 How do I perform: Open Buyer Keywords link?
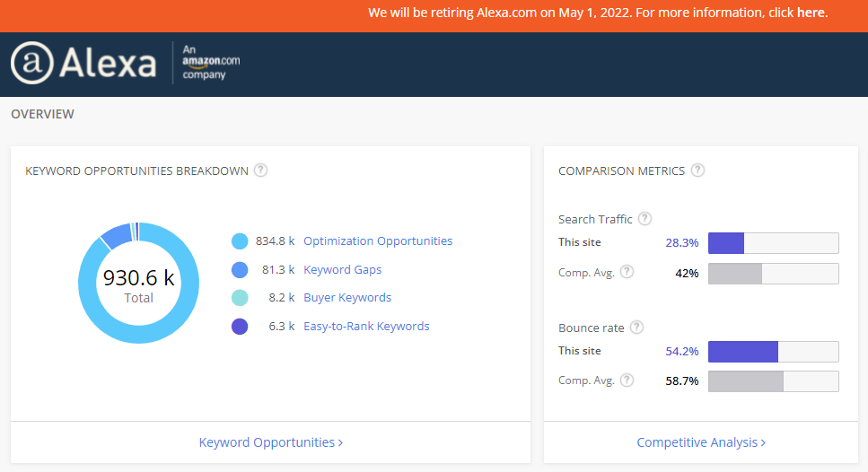(347, 298)
